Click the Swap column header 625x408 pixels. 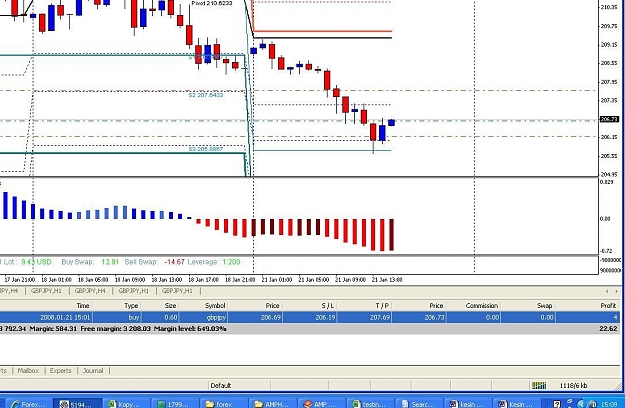click(x=544, y=306)
